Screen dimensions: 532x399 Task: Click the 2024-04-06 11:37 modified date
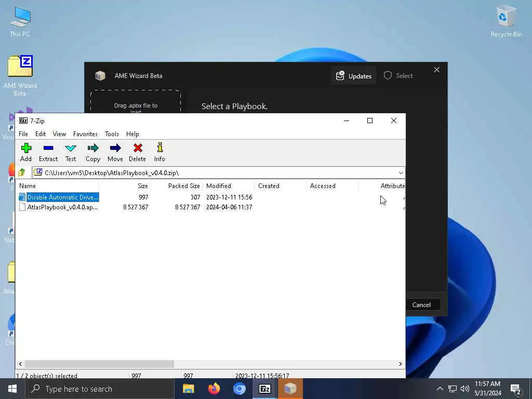pyautogui.click(x=229, y=207)
